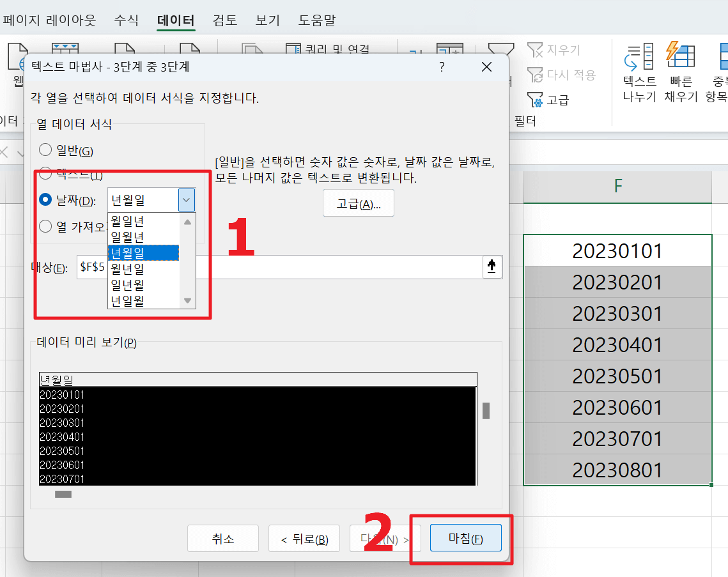The width and height of the screenshot is (728, 577).
Task: Switch to the 검토 ribbon tab
Action: click(224, 20)
